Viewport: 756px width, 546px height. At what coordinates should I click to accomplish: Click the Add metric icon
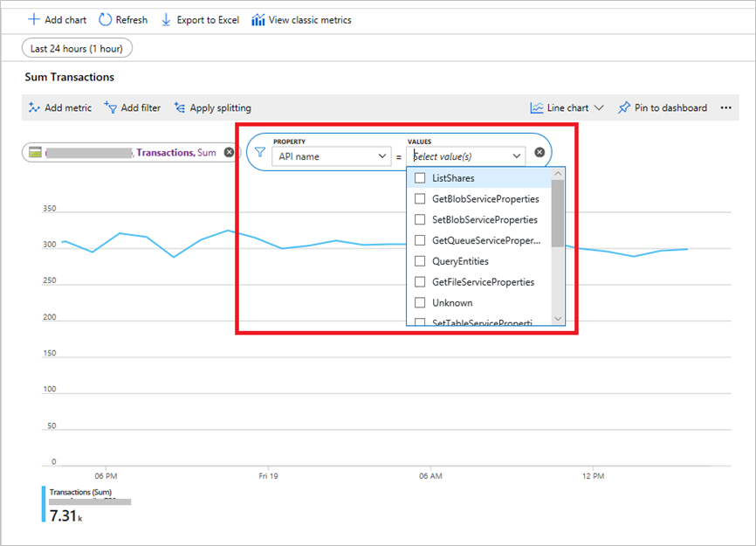click(x=32, y=107)
